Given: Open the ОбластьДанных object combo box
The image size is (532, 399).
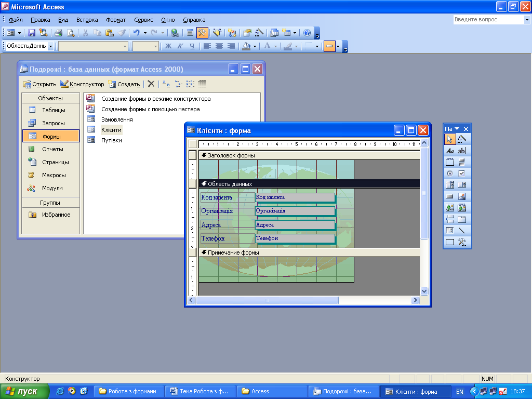Looking at the screenshot, I should 30,46.
